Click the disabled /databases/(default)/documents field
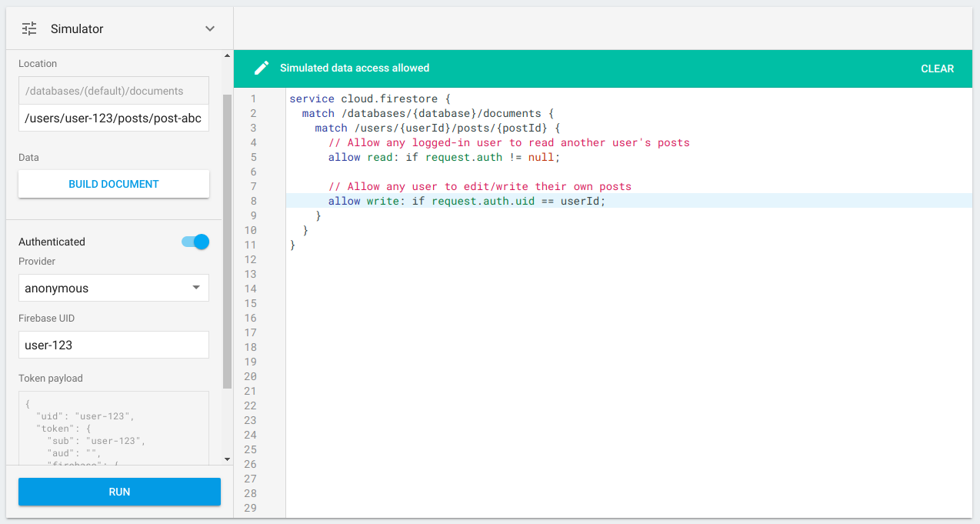This screenshot has height=524, width=980. 114,91
